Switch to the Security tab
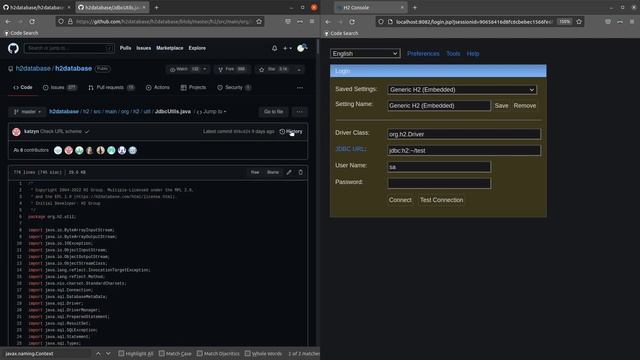Image resolution: width=640 pixels, height=360 pixels. tap(234, 87)
